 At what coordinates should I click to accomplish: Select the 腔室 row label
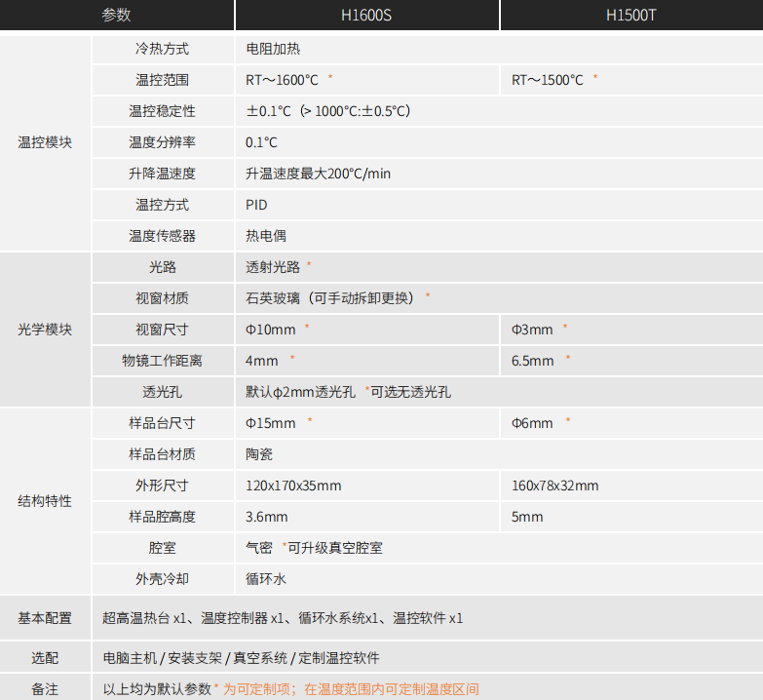click(x=162, y=548)
